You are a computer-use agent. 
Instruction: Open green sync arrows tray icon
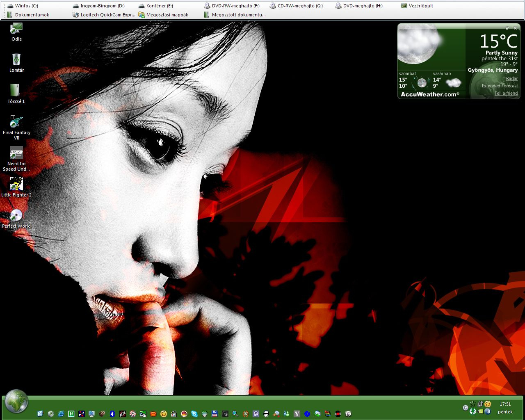tap(473, 411)
